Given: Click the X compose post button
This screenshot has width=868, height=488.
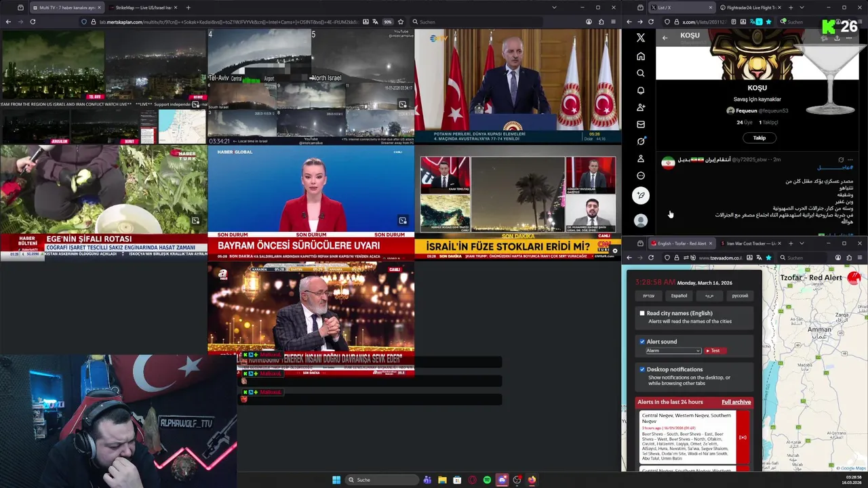Looking at the screenshot, I should point(641,195).
